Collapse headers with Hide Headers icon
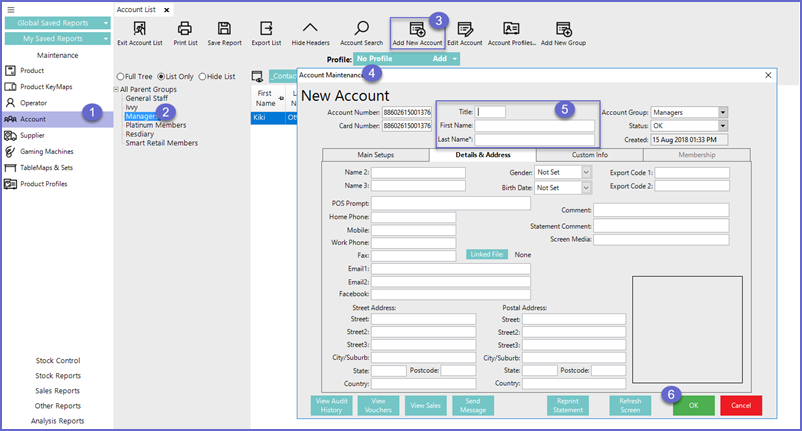This screenshot has width=802, height=431. pos(310,29)
